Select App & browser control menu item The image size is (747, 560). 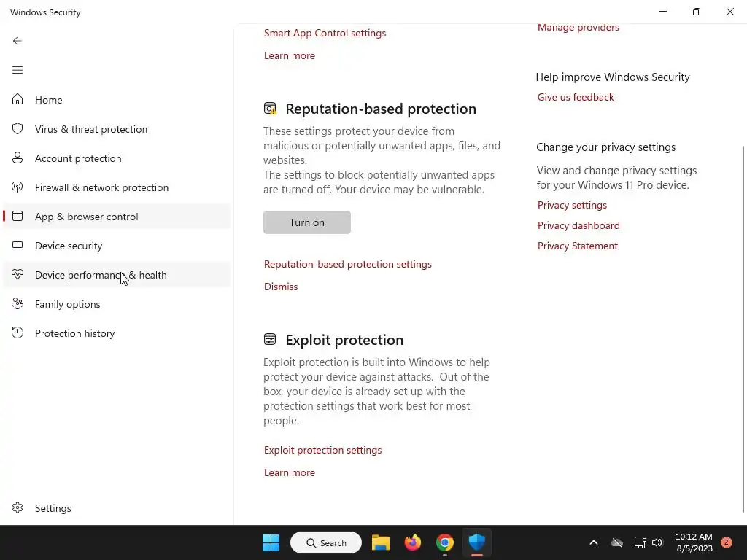pos(117,216)
